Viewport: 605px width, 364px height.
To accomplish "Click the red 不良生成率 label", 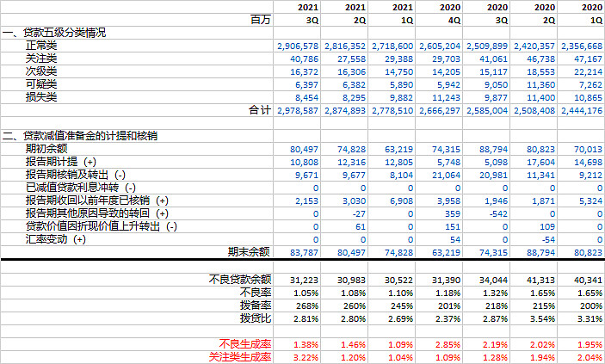I will tap(245, 344).
